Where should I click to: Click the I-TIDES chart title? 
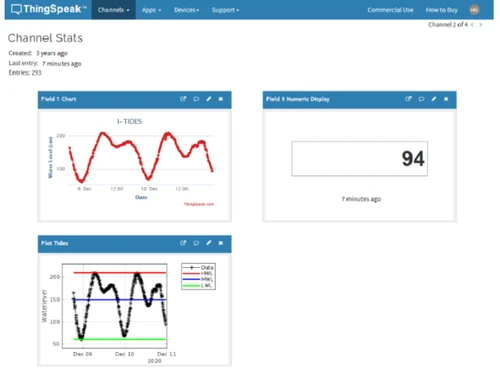[129, 121]
